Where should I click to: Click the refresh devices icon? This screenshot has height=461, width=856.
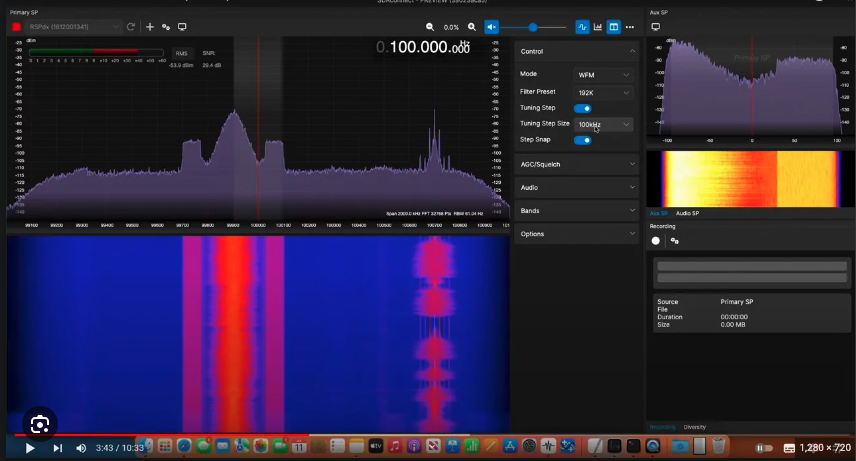pyautogui.click(x=131, y=27)
